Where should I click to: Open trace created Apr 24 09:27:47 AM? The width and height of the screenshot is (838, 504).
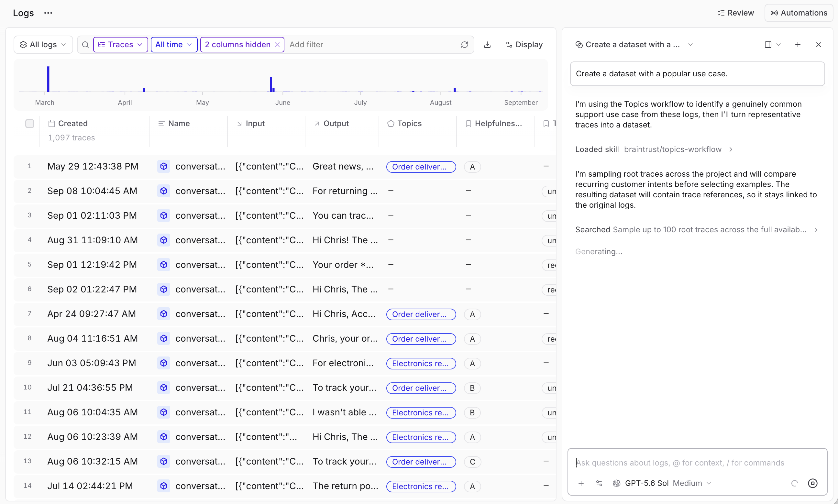91,314
